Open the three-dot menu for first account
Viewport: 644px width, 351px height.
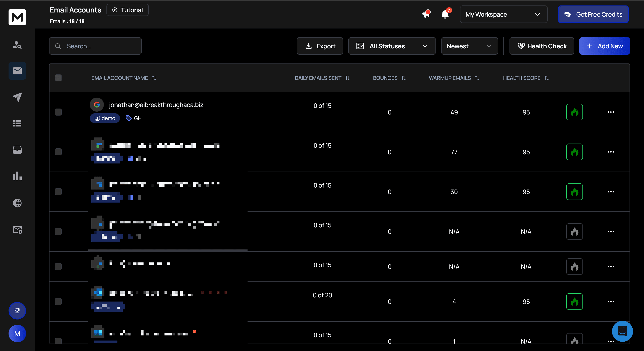[610, 112]
